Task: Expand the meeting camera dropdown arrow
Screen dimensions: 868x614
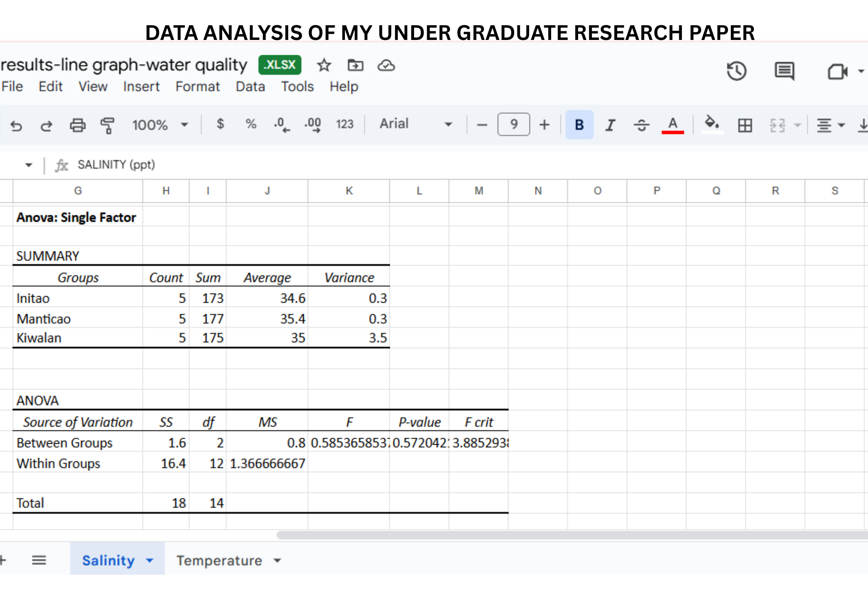Action: click(x=861, y=72)
